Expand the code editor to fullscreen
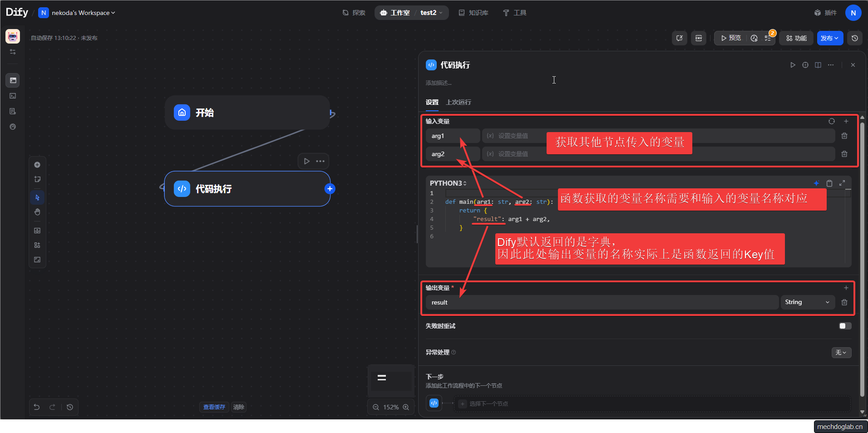 pos(843,183)
